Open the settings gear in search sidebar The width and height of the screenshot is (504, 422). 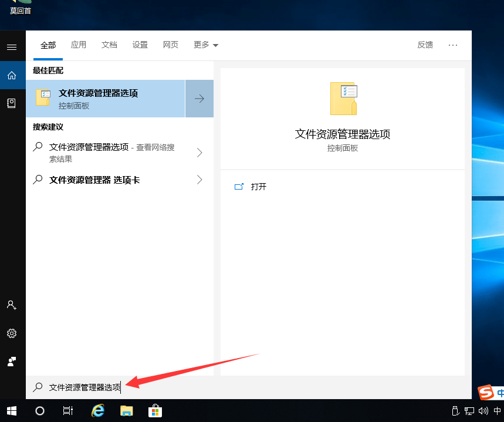12,333
